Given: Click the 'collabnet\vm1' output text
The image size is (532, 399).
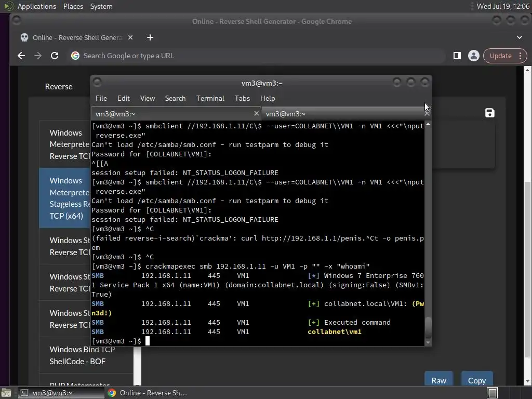Looking at the screenshot, I should 335,332.
